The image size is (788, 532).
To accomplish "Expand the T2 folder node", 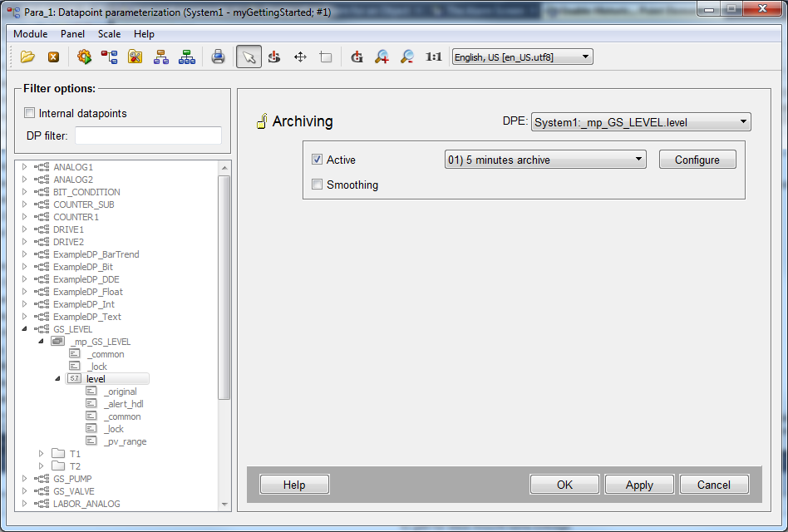I will click(42, 465).
